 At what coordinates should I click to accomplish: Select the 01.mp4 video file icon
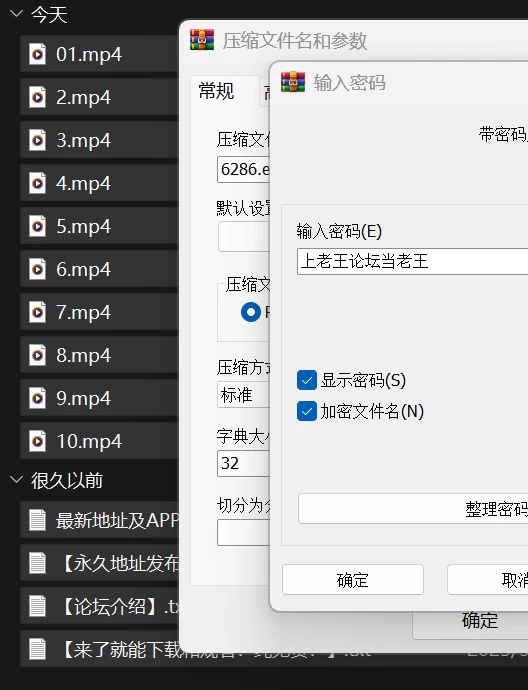37,54
